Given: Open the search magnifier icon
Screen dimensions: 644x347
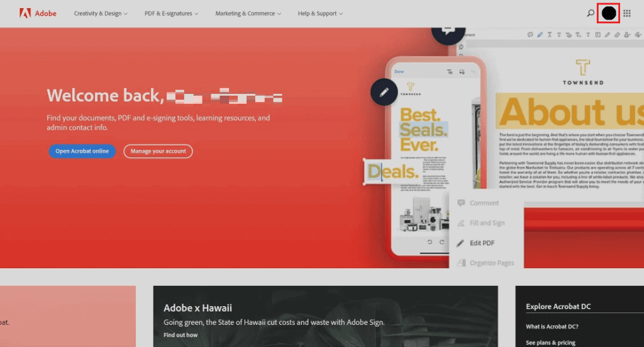Looking at the screenshot, I should 590,13.
